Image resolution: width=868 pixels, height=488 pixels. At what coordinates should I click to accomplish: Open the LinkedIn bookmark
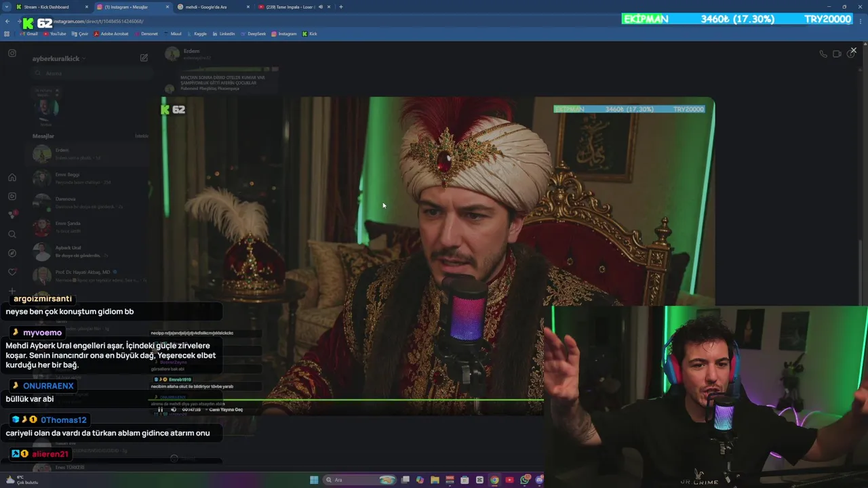click(224, 33)
